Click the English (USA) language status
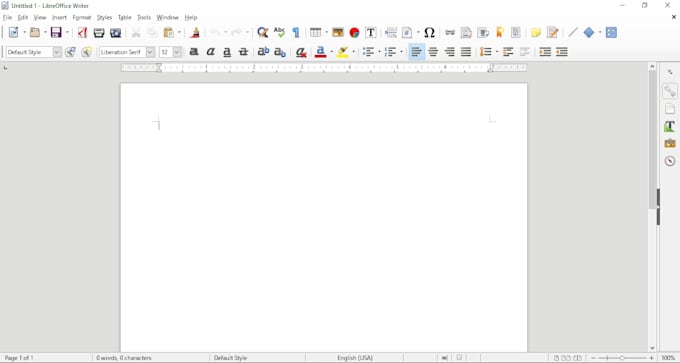The height and width of the screenshot is (363, 680). pos(355,358)
